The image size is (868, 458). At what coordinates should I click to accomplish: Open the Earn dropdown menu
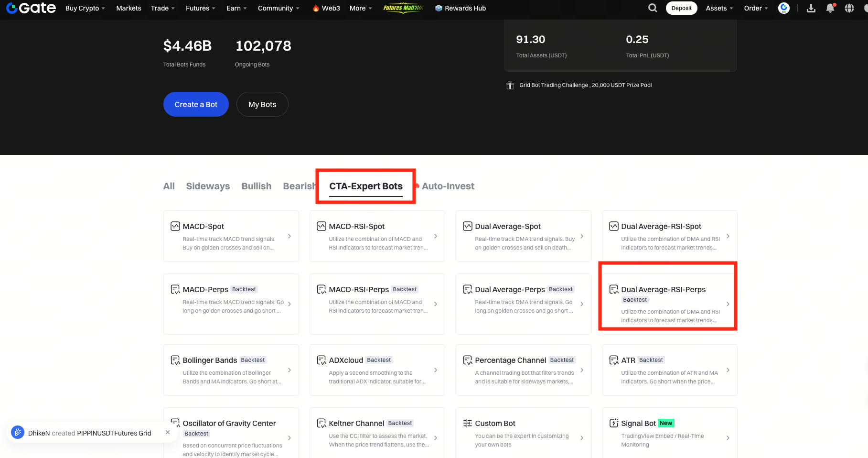tap(236, 8)
